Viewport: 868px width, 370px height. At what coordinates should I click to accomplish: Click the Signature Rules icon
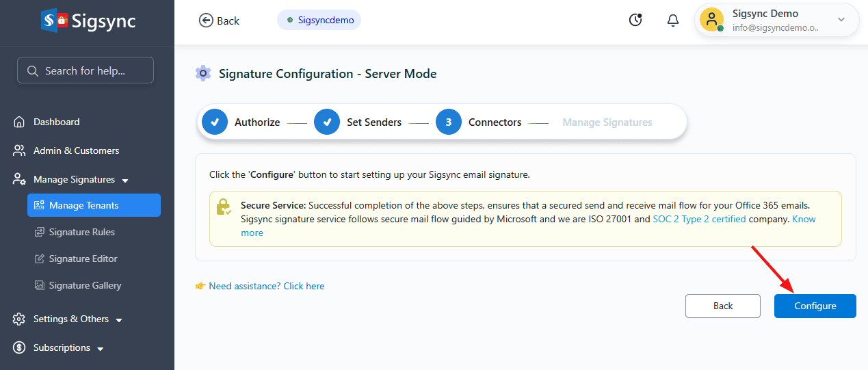pyautogui.click(x=40, y=233)
